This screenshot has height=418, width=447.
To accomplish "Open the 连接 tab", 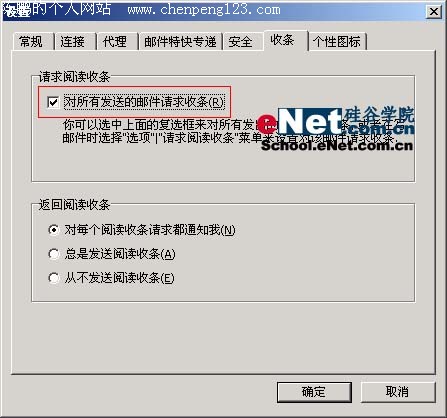I will 75,42.
